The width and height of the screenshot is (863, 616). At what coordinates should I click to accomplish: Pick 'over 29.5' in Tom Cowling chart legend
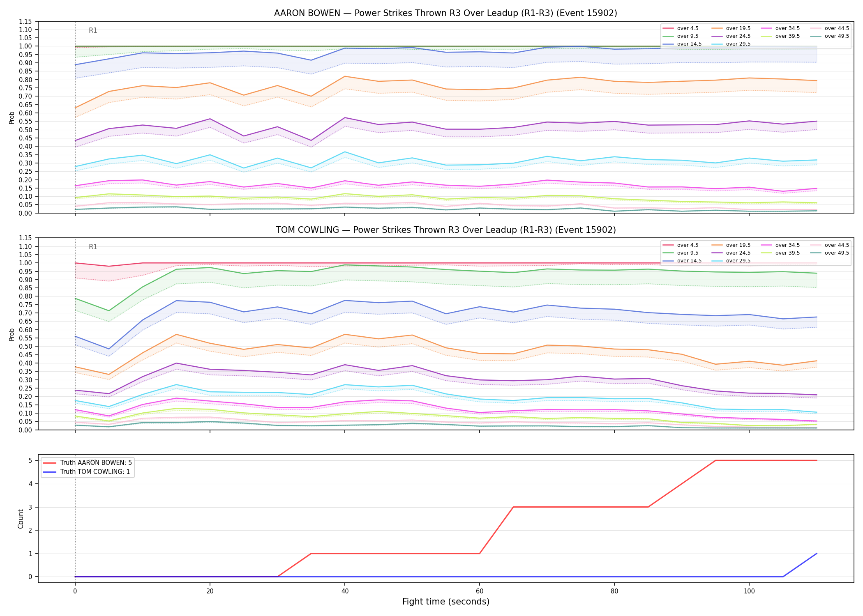click(x=731, y=261)
